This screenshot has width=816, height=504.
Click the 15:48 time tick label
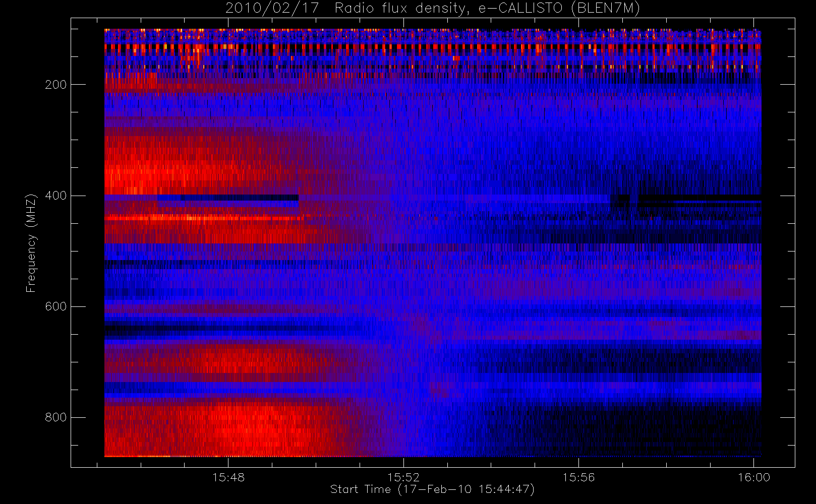click(x=228, y=477)
